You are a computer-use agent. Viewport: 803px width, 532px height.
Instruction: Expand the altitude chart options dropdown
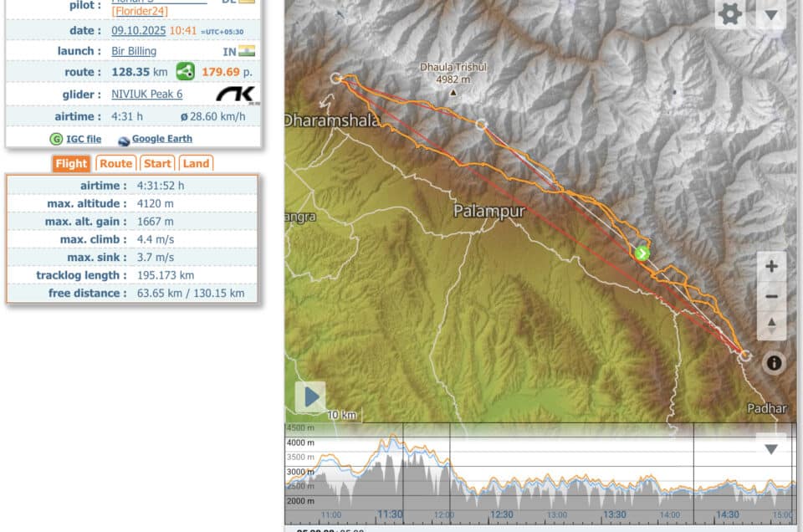point(770,449)
